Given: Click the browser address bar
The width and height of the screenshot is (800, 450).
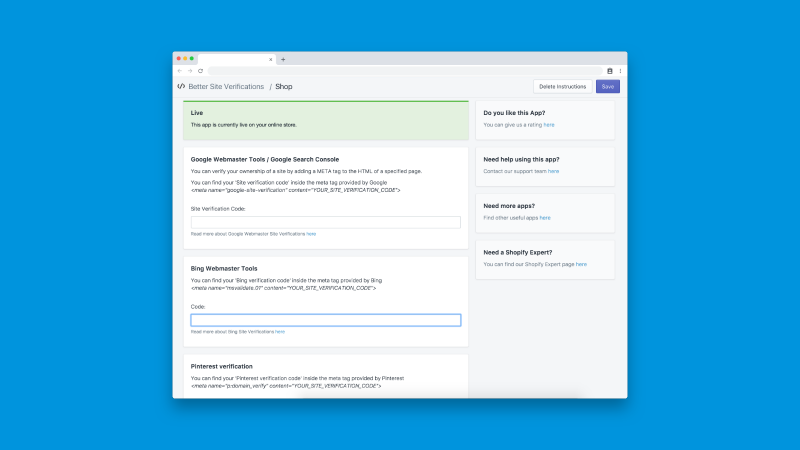Looking at the screenshot, I should pyautogui.click(x=405, y=71).
